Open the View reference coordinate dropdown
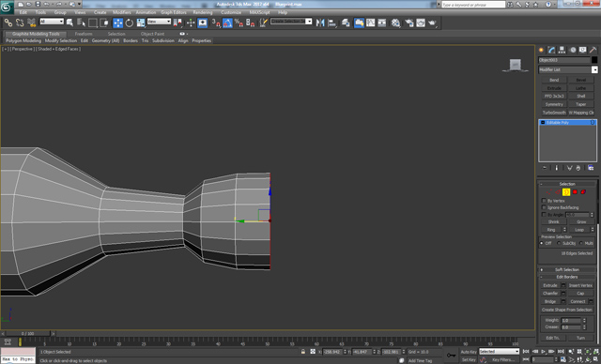This screenshot has width=601, height=364. coord(159,22)
